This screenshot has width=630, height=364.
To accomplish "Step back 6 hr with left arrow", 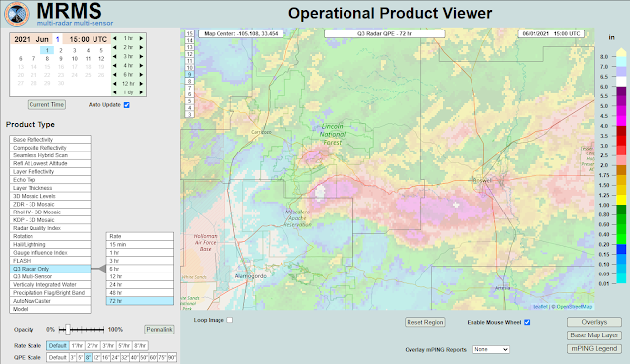I will [x=115, y=74].
